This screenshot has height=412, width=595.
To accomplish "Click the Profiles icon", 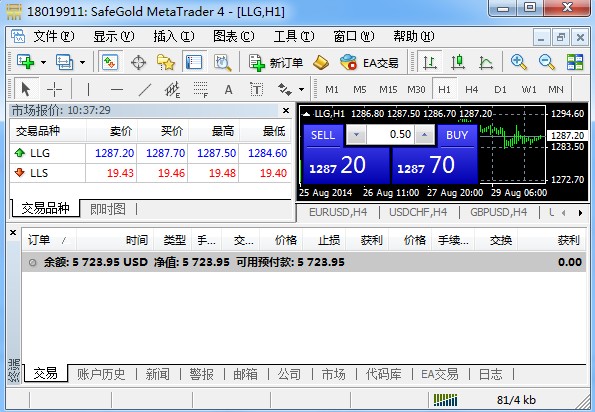I will tap(64, 62).
